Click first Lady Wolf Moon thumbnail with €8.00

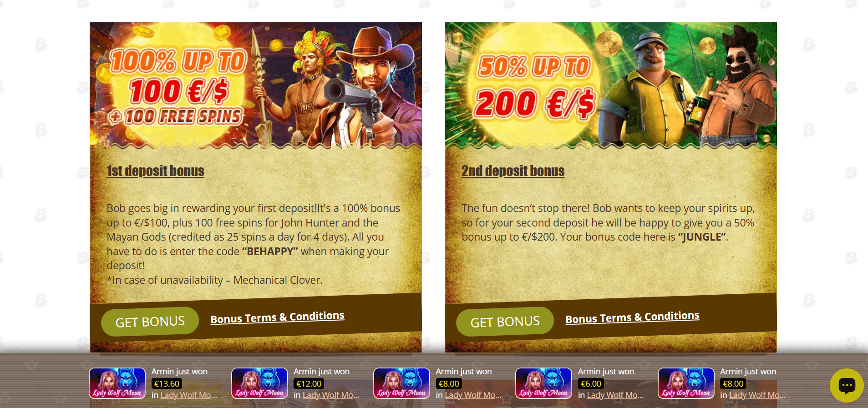coord(401,383)
